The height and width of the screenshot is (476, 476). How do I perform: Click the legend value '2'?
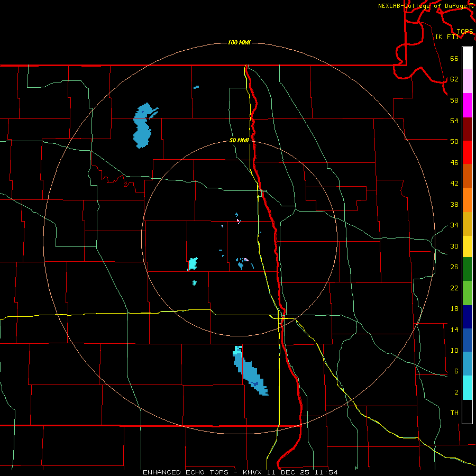[x=456, y=392]
